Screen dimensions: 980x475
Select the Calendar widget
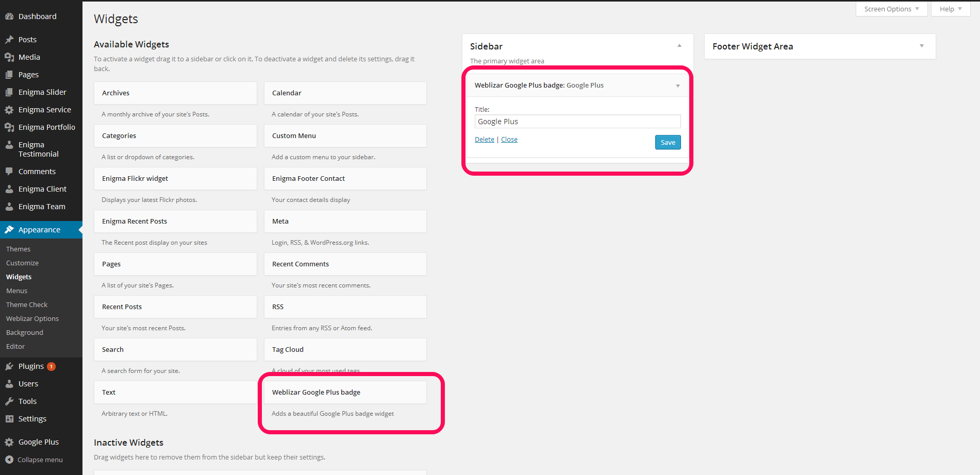pos(345,93)
